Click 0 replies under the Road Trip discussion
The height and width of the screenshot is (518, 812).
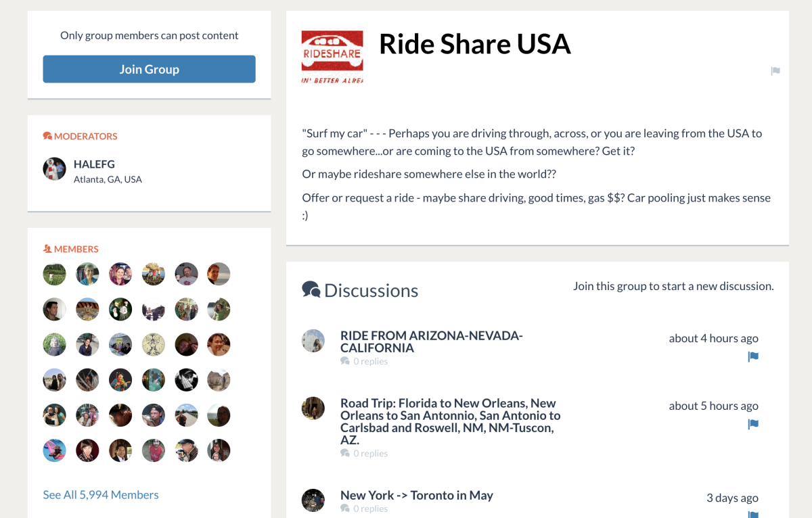pos(369,452)
